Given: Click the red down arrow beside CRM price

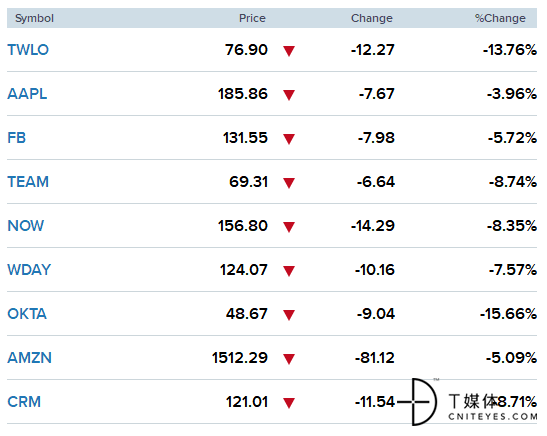Looking at the screenshot, I should coord(289,403).
